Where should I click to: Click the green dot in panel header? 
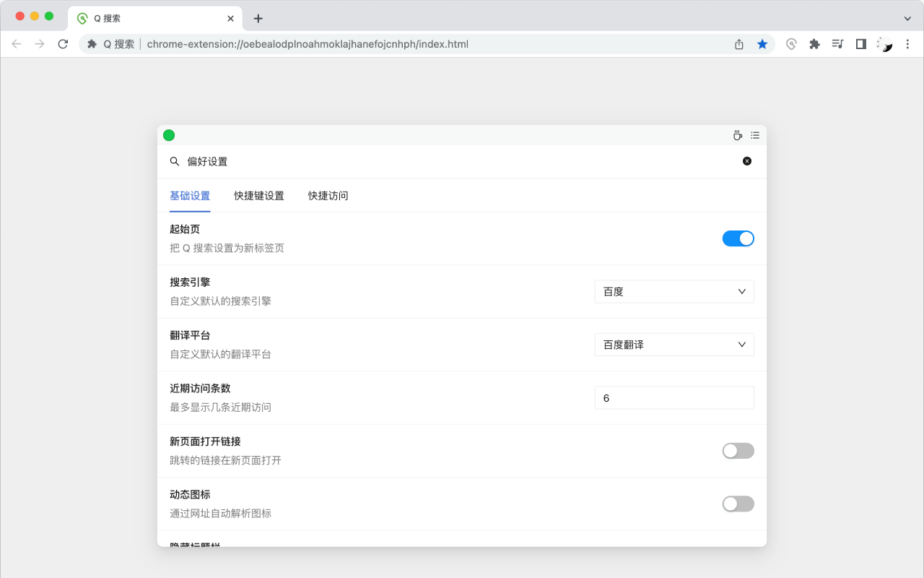tap(169, 135)
